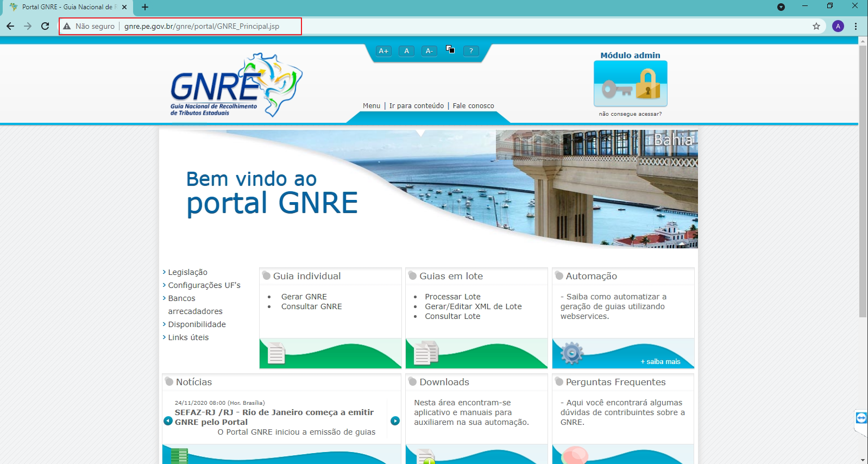Open the Chrome profile avatar
Viewport: 868px width, 464px height.
[838, 26]
